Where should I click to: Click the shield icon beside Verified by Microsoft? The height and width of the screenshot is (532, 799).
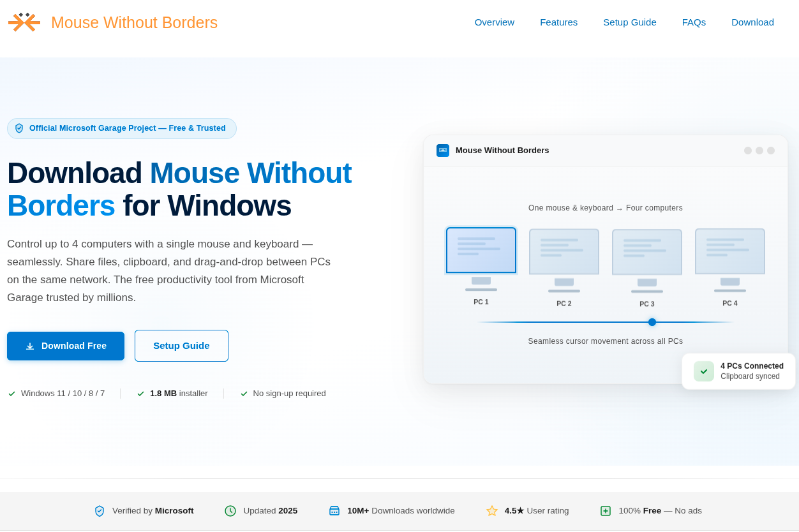coord(100,511)
